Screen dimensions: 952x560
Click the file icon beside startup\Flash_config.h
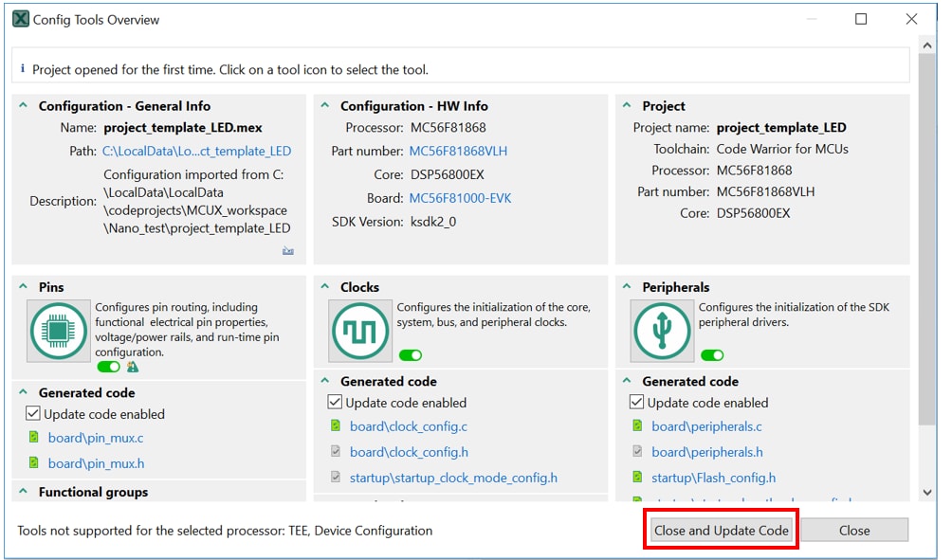pos(638,478)
